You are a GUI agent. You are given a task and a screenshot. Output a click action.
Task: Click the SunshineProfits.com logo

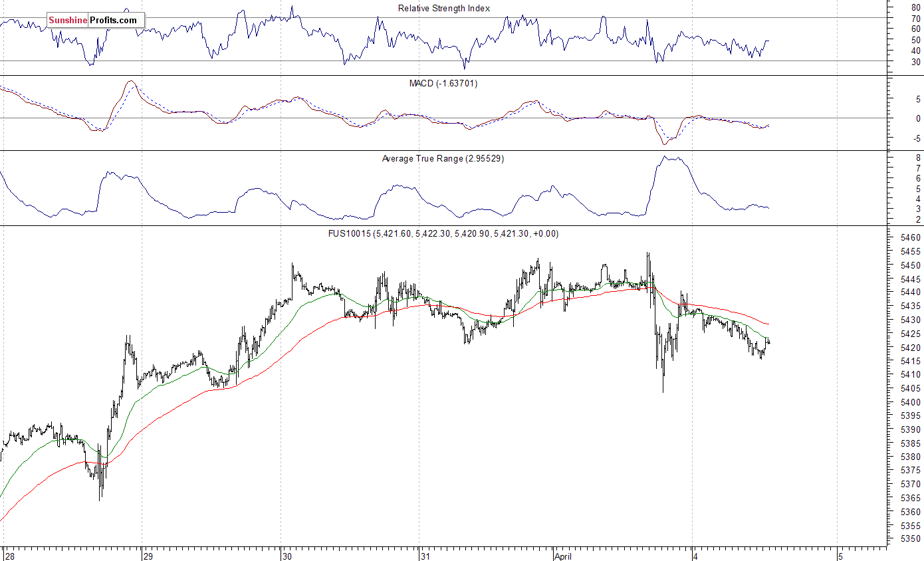(95, 20)
